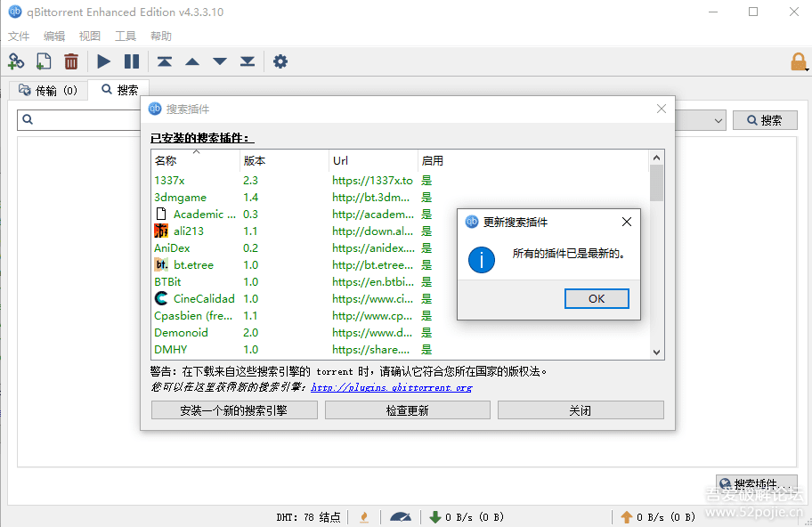The image size is (812, 527).
Task: Click DHT: 78 结点 status text
Action: coord(308,516)
